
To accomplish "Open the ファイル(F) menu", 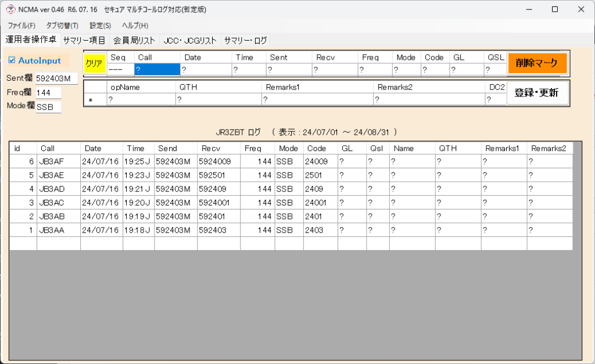I will 21,26.
